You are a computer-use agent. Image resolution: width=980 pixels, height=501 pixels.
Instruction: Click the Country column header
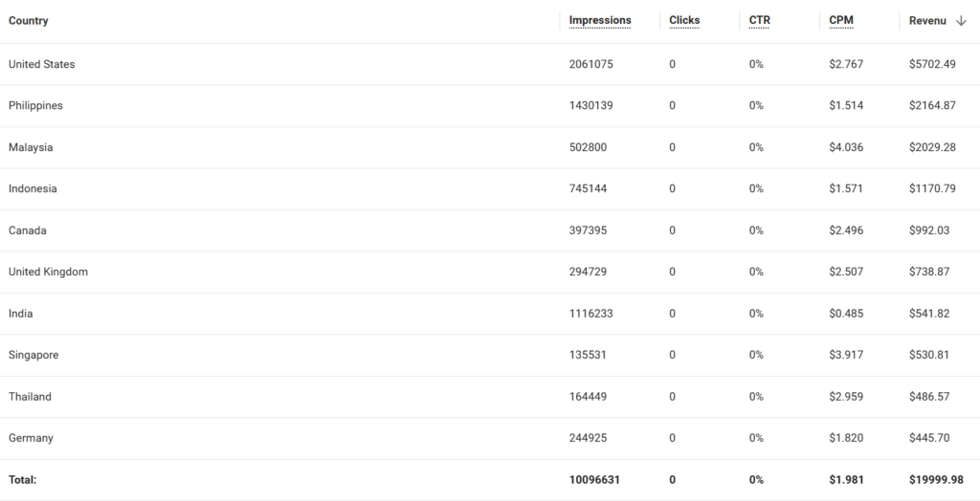point(28,21)
